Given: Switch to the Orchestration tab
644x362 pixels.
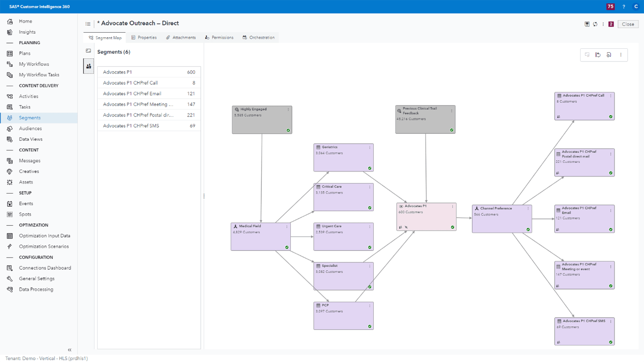Looking at the screenshot, I should (259, 38).
